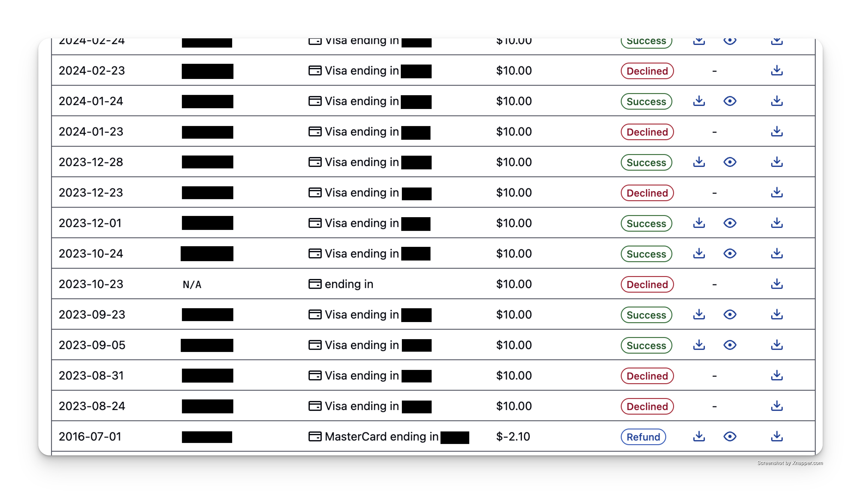View invoice for 2024-01-24 payment

(730, 101)
